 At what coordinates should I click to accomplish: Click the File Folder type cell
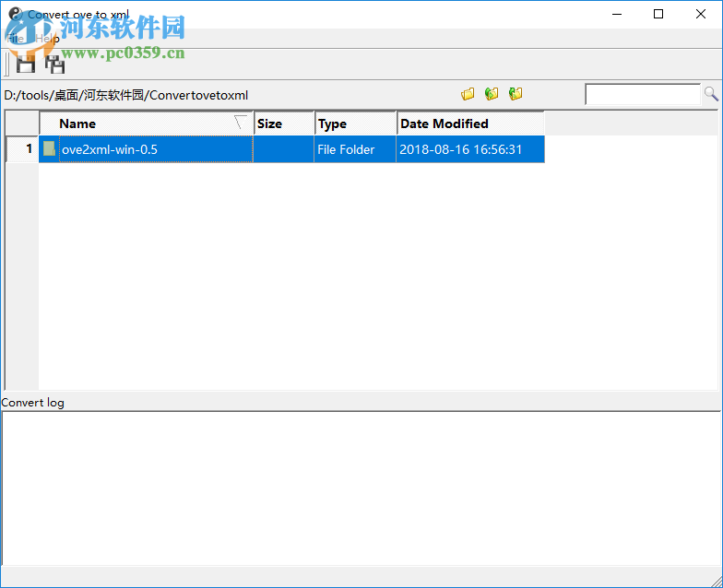point(355,149)
